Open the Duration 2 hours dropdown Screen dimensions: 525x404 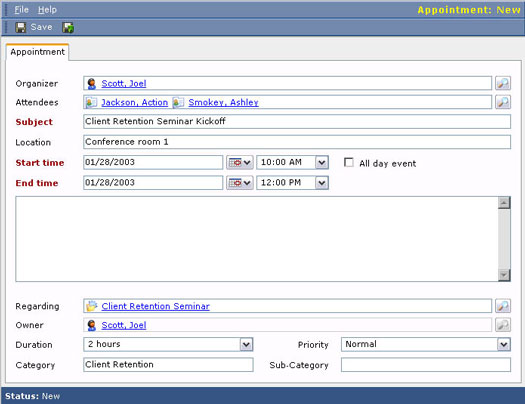[246, 344]
